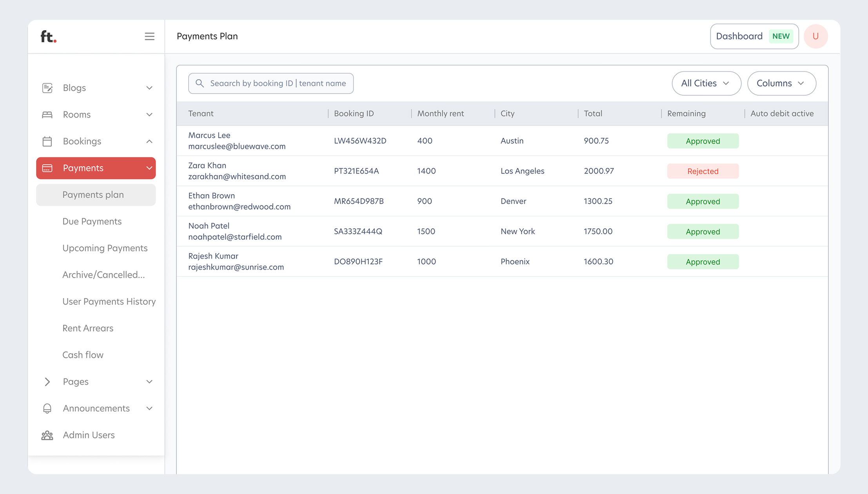Open the All Cities dropdown

click(706, 83)
